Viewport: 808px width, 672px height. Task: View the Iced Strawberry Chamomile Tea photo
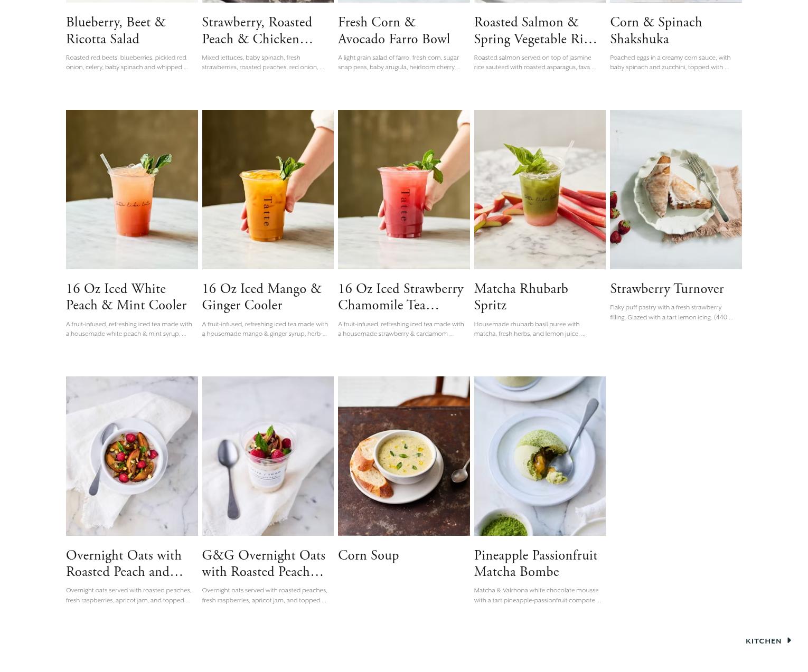[x=404, y=190]
